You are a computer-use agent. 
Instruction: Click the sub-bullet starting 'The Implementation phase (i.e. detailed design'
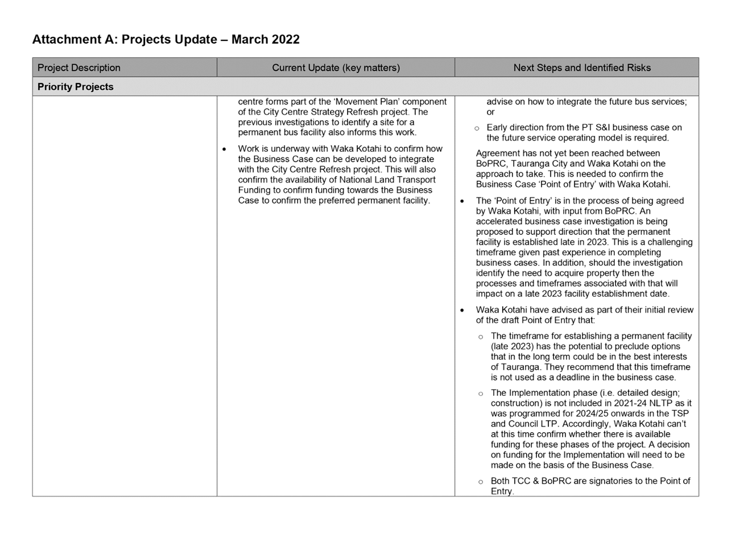point(591,429)
